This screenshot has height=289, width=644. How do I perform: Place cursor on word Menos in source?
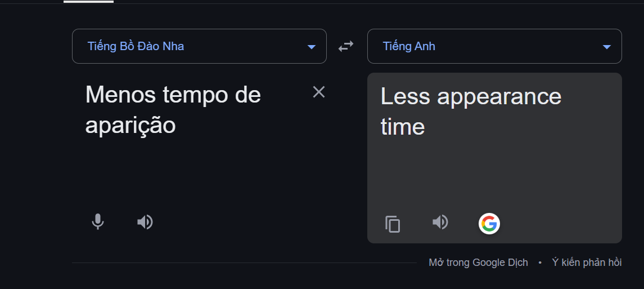coord(121,95)
